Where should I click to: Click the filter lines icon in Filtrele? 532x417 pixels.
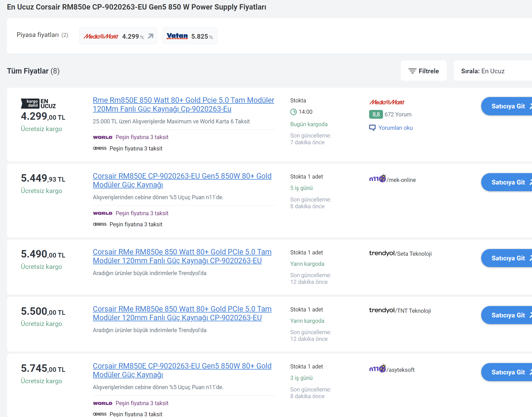(412, 71)
